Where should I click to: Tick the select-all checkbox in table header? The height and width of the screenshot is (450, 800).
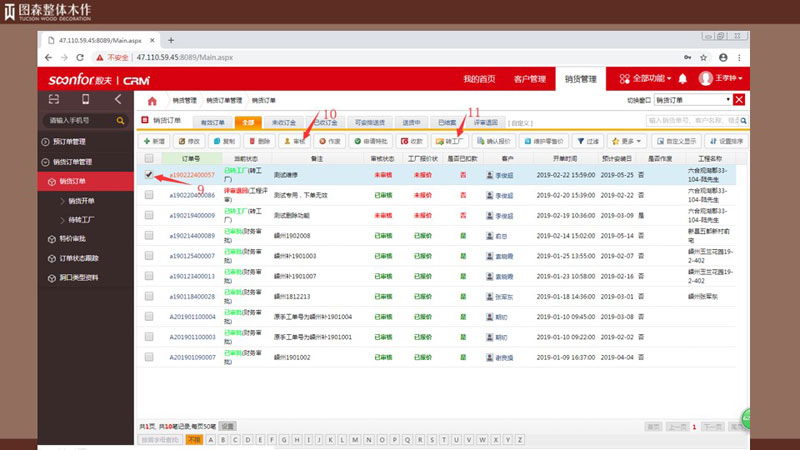coord(149,158)
